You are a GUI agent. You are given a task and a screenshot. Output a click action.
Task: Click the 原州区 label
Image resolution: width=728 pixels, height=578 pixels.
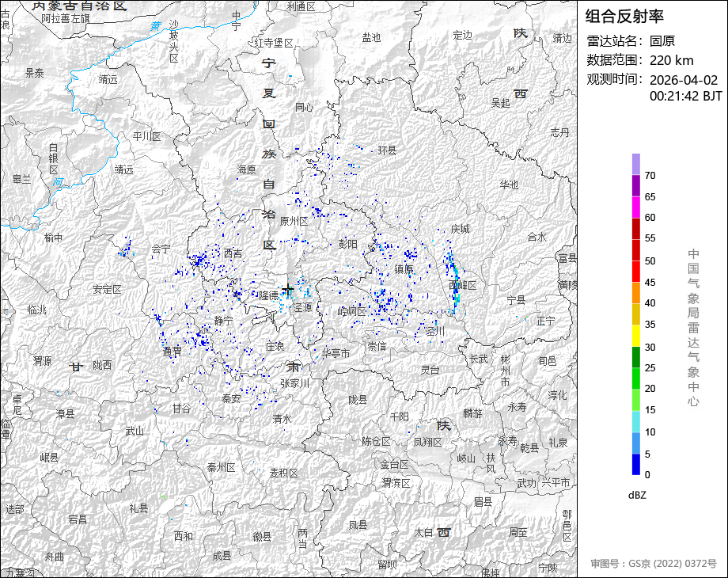coord(294,222)
